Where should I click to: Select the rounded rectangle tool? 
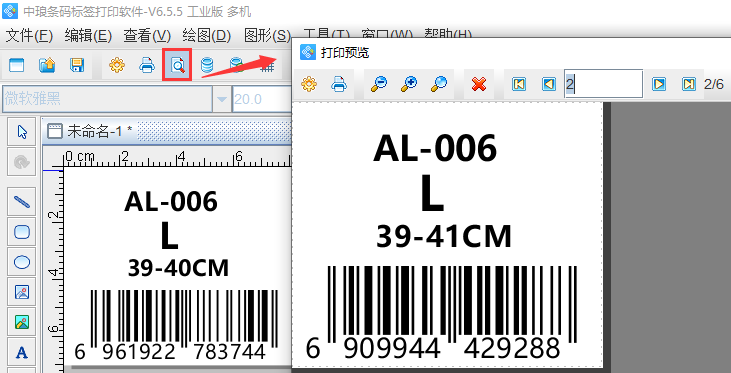click(22, 232)
